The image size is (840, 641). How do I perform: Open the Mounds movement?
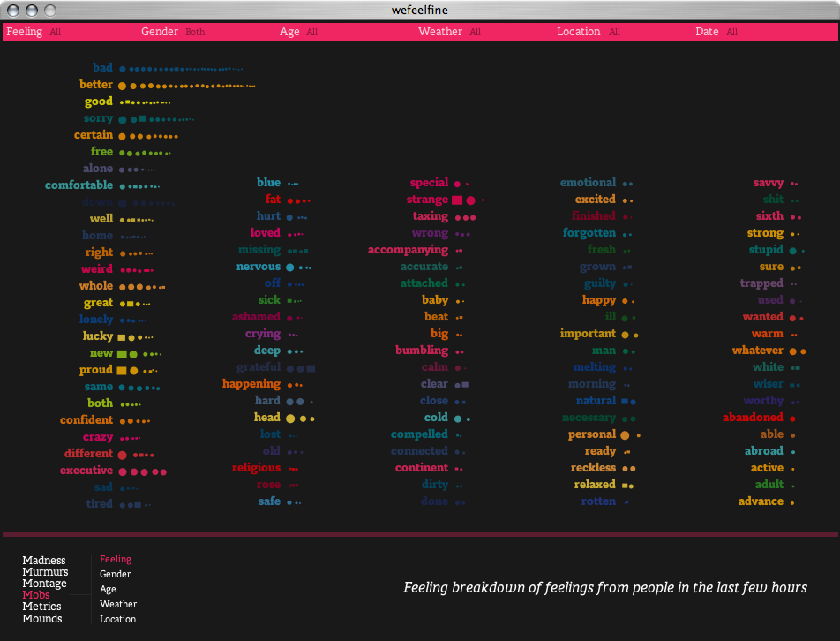(42, 619)
